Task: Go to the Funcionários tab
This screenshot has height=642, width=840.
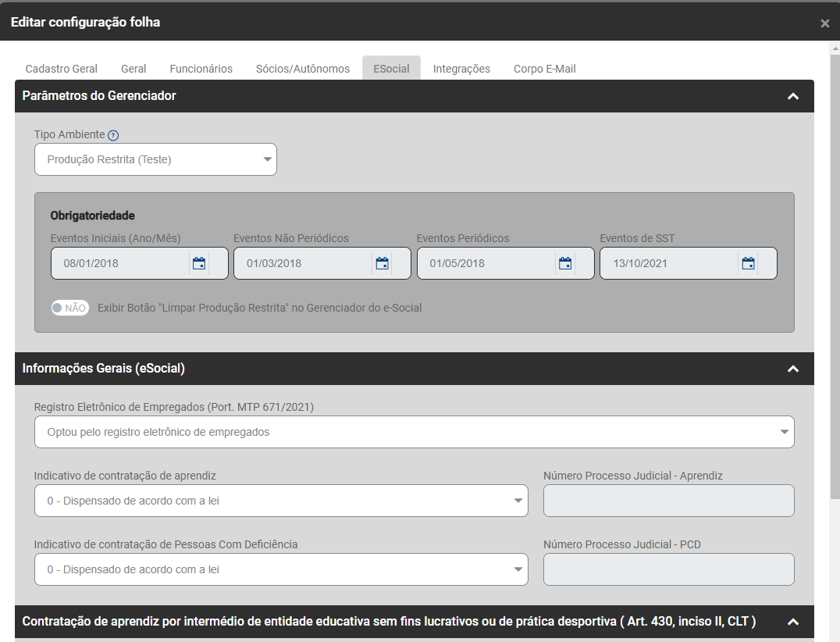Action: click(x=201, y=69)
